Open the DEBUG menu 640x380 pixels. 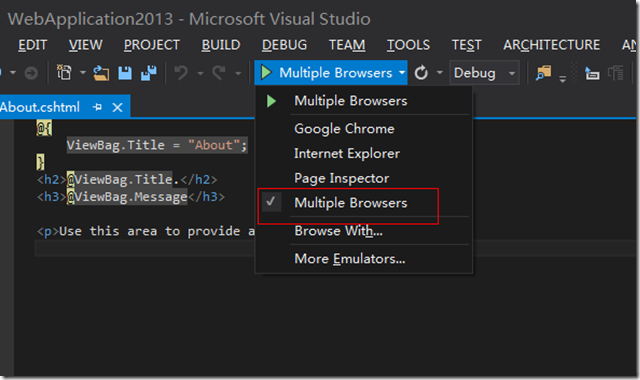[x=284, y=44]
